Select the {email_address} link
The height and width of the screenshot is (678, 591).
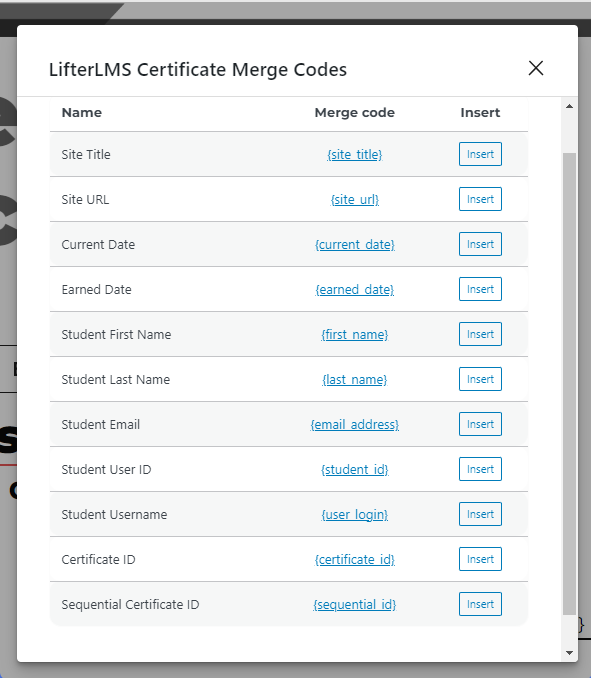[x=355, y=424]
